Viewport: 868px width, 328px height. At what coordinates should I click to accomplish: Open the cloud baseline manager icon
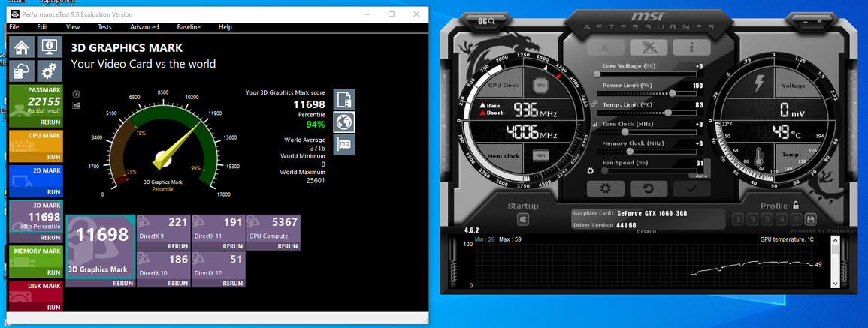(x=22, y=71)
